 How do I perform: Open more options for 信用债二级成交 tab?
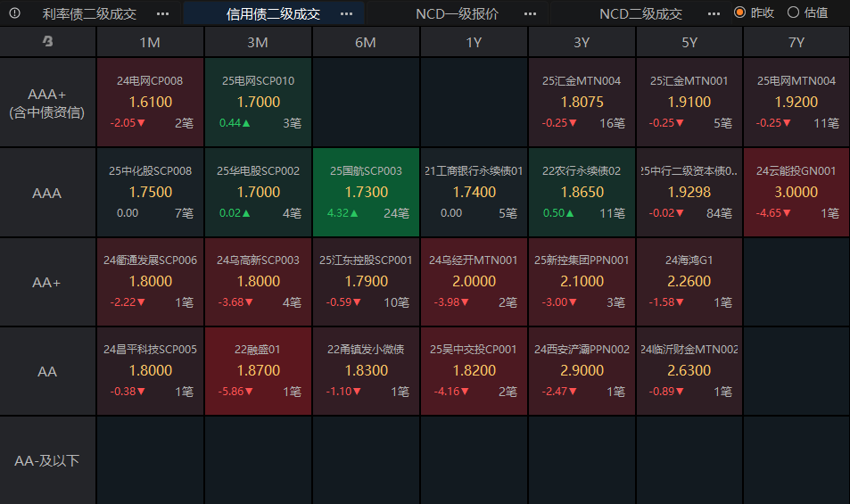pyautogui.click(x=346, y=14)
